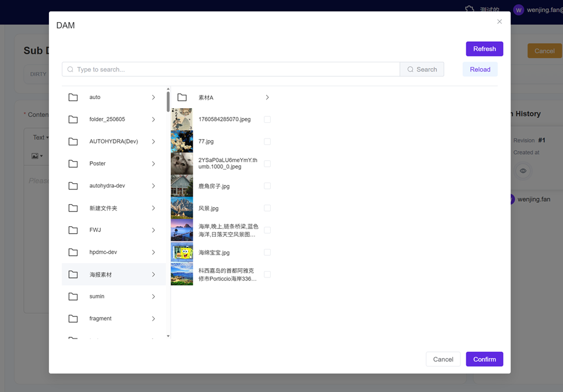Tick the checkbox for 海绵宝宝.jpg
The height and width of the screenshot is (392, 563).
(267, 252)
